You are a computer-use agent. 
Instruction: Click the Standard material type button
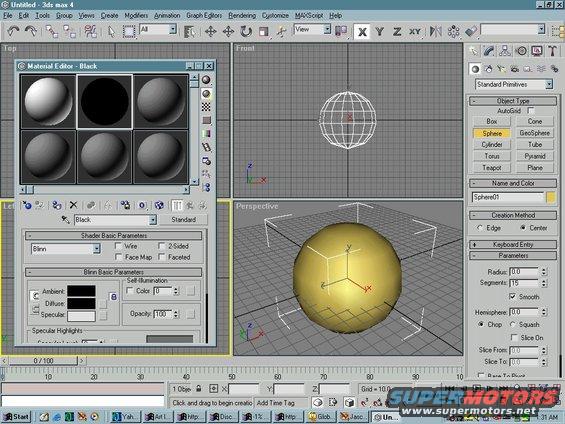click(x=183, y=219)
